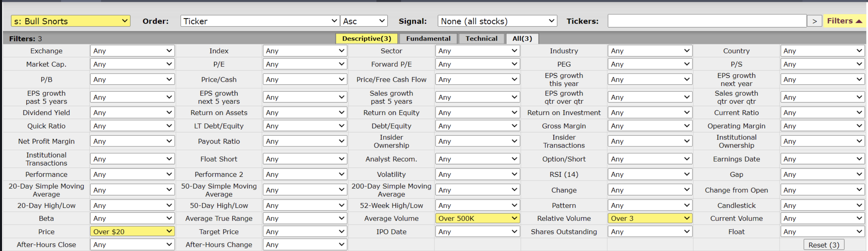This screenshot has height=251, width=868.
Task: Open the Operating Margin dropdown
Action: pos(823,126)
